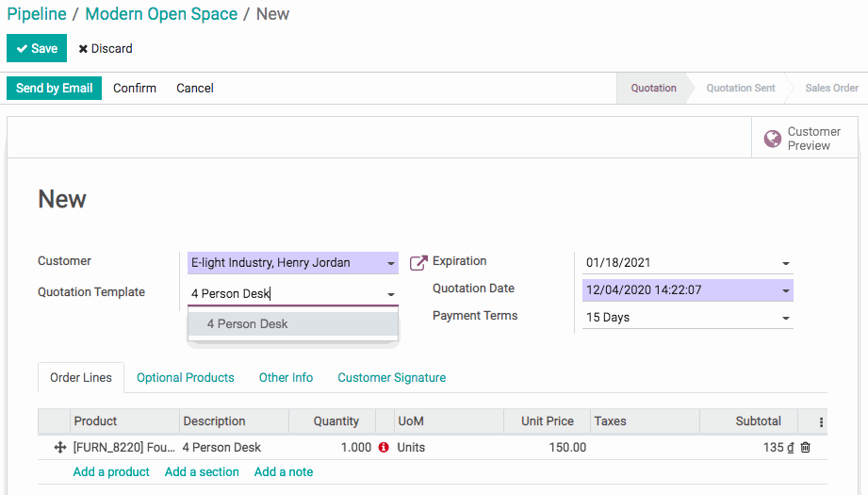Open the Quotation Date picker arrow

(786, 291)
